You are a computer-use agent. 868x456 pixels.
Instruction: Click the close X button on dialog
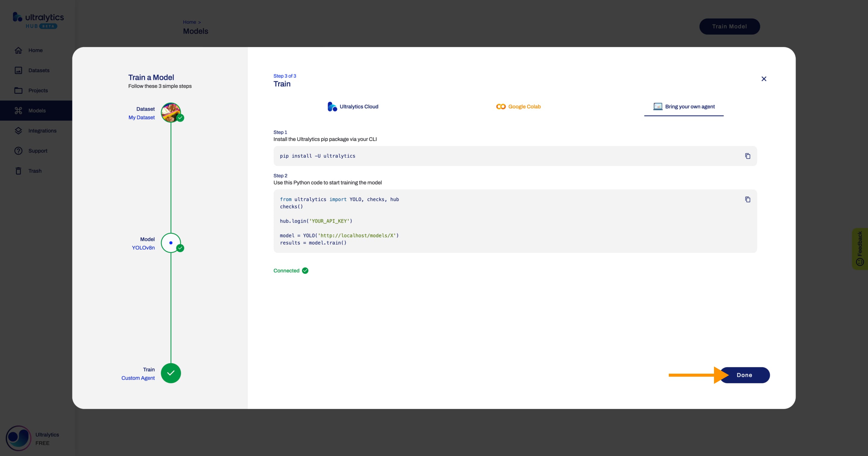pyautogui.click(x=764, y=79)
